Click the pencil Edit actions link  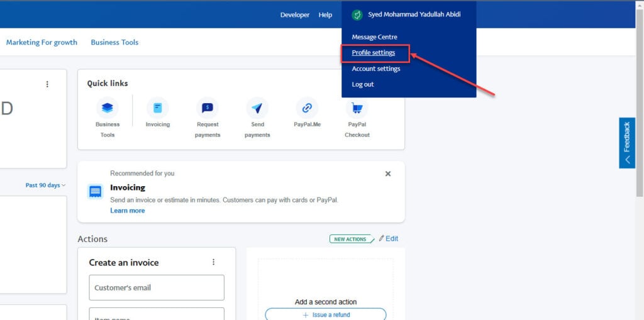click(389, 238)
